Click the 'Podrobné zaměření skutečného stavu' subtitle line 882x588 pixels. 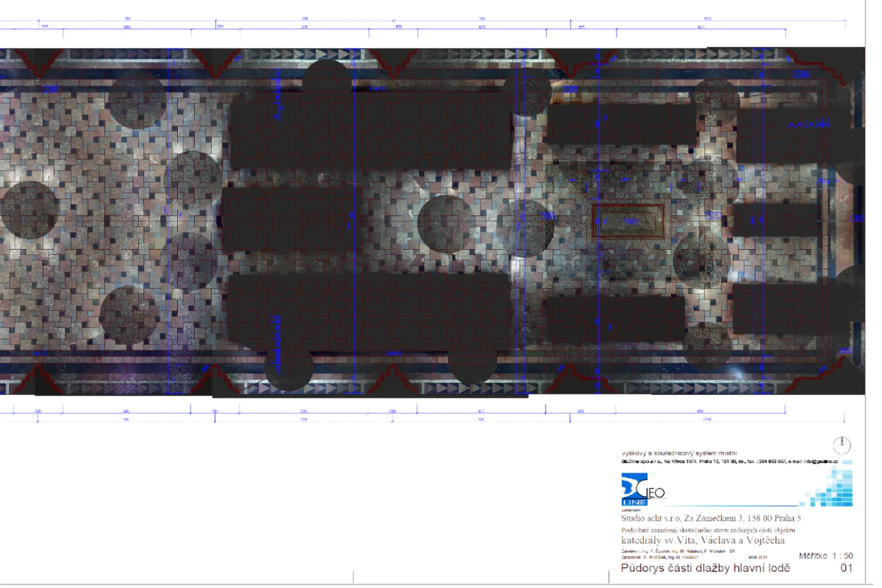707,530
